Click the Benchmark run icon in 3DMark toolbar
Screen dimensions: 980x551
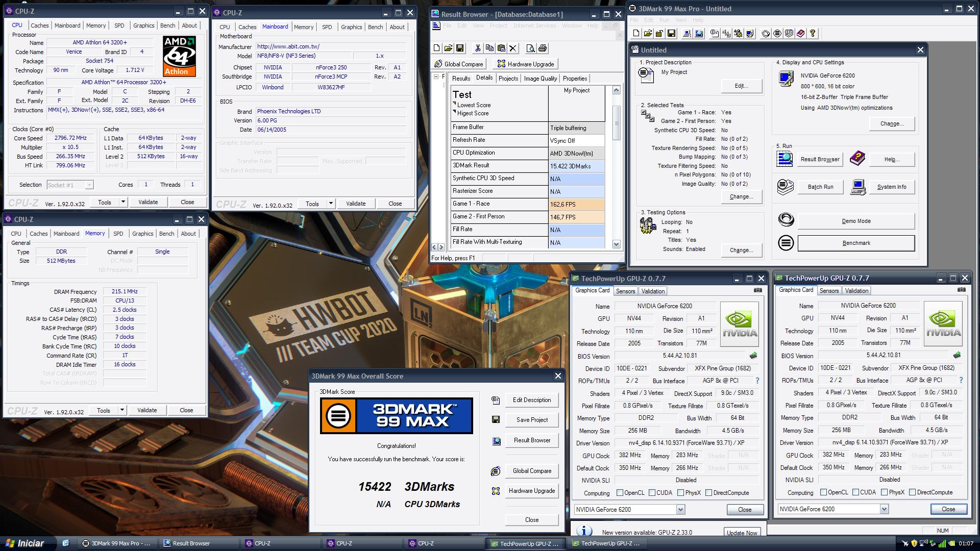(x=777, y=33)
